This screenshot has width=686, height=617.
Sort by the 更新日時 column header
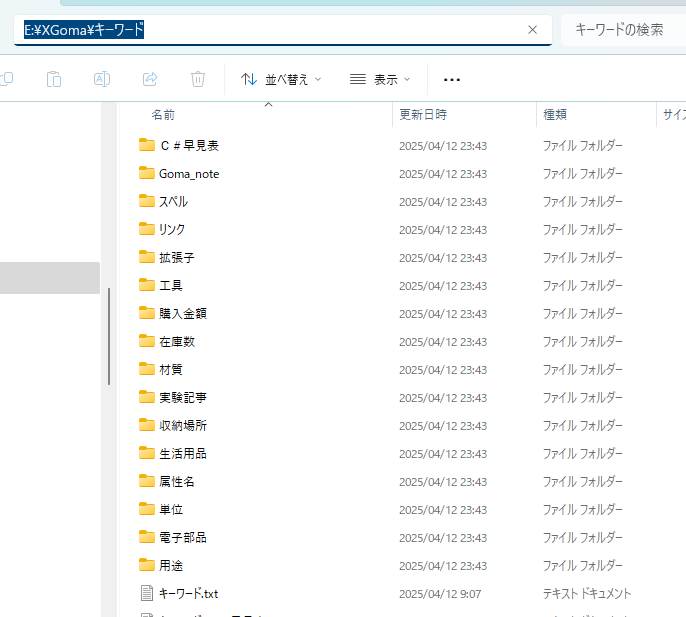(x=423, y=115)
